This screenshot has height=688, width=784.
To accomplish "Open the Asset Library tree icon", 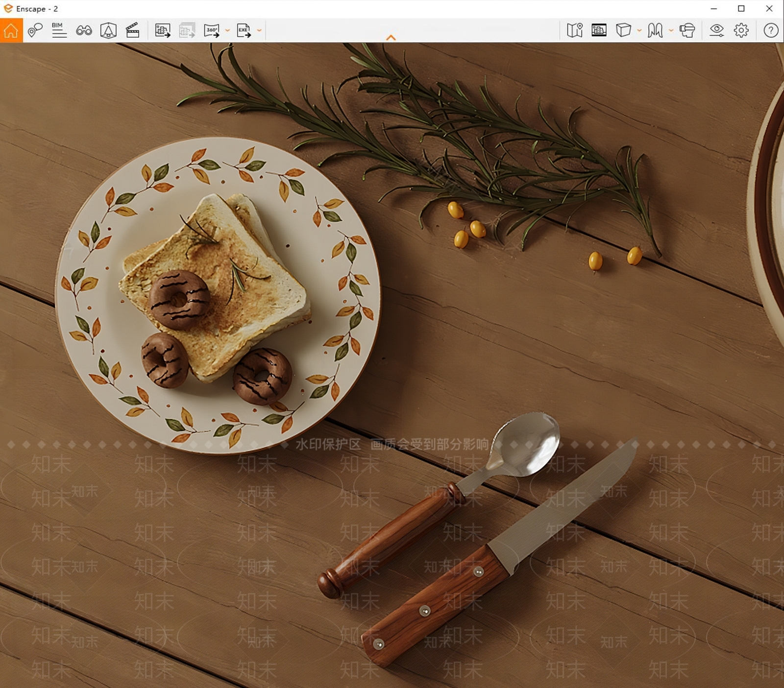I will tap(108, 30).
